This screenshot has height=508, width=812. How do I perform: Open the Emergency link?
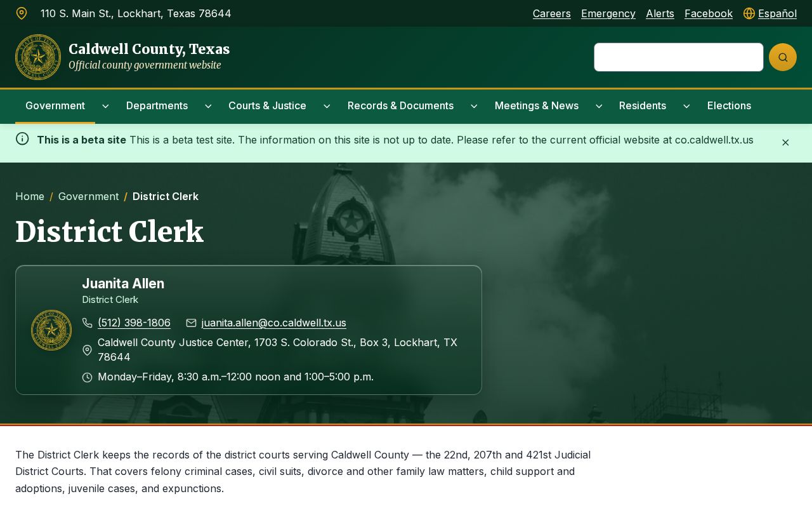tap(608, 13)
